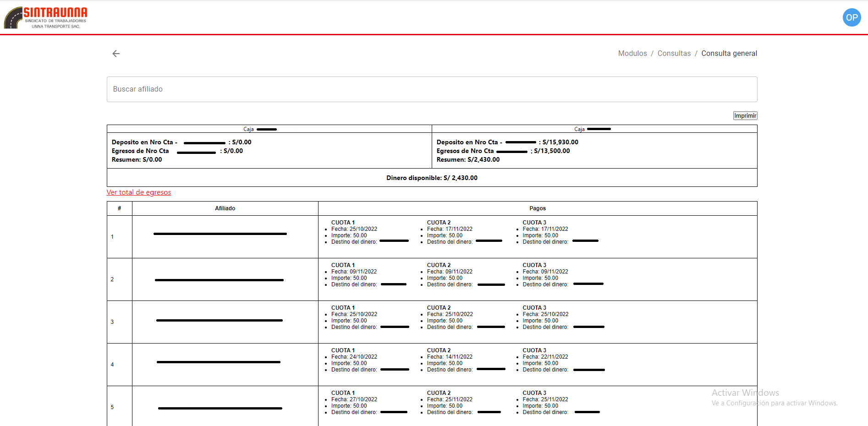This screenshot has height=426, width=868.
Task: Click the deposit amount S/15,930.00
Action: 560,142
